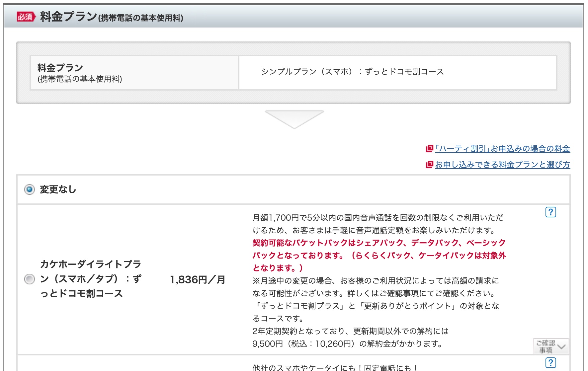Click the new-window icon beside the ハーティ割引 link

pos(430,149)
